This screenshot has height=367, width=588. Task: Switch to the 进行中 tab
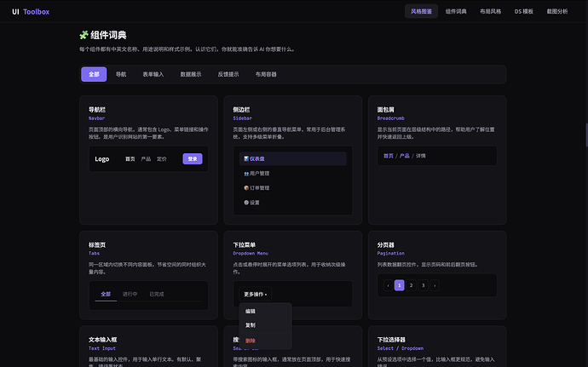pos(130,294)
